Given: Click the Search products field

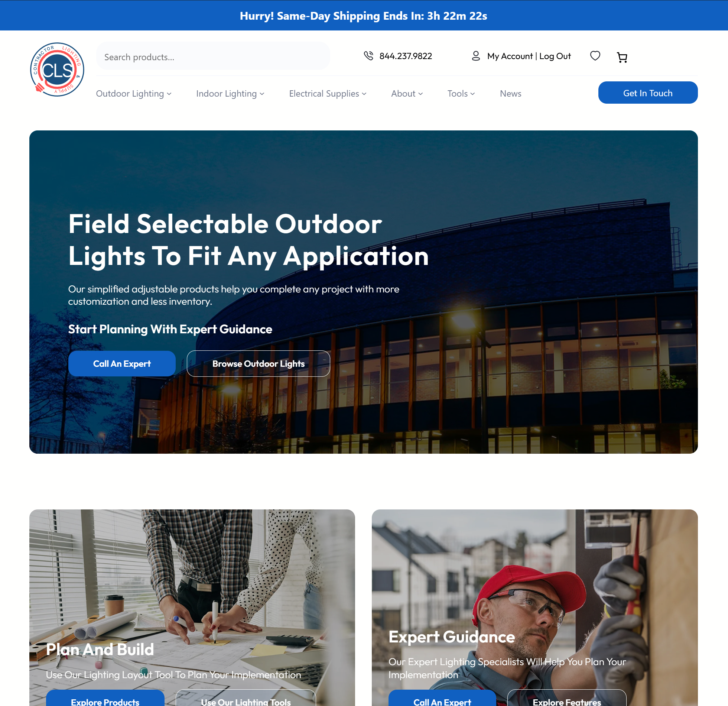Looking at the screenshot, I should (x=213, y=57).
